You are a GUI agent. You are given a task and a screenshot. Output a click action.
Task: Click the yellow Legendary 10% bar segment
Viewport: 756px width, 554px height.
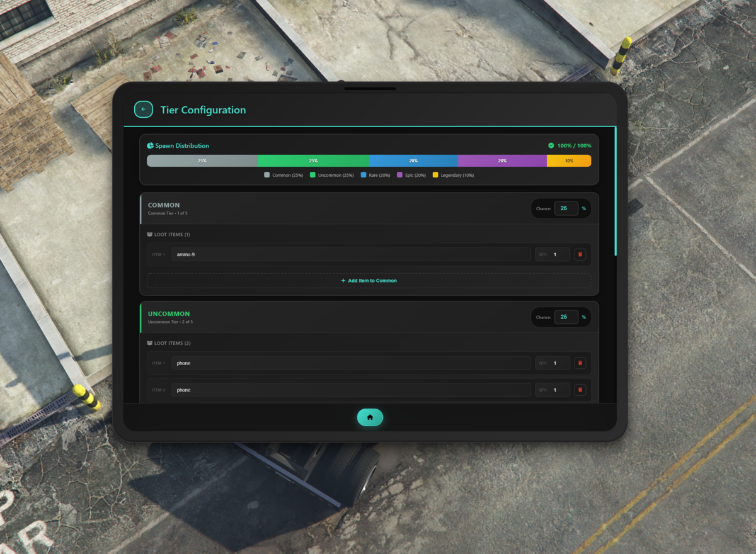(x=569, y=161)
